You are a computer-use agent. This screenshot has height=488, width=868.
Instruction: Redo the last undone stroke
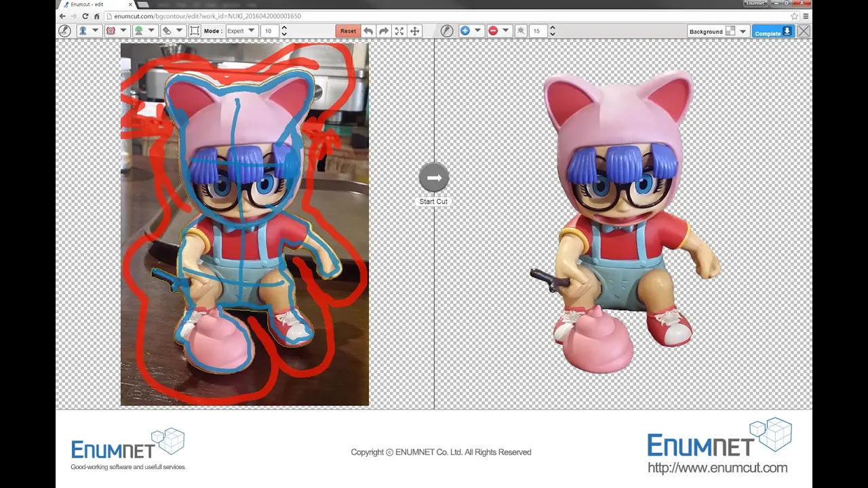pos(384,30)
